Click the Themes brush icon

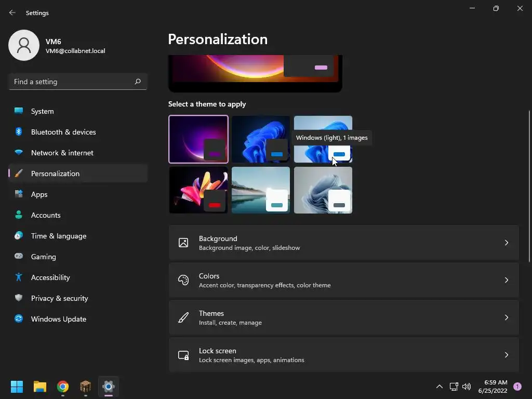click(183, 317)
